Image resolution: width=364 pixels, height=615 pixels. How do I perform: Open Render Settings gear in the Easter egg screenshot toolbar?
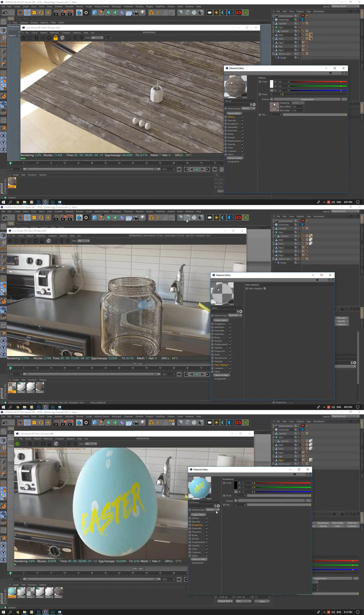click(86, 423)
